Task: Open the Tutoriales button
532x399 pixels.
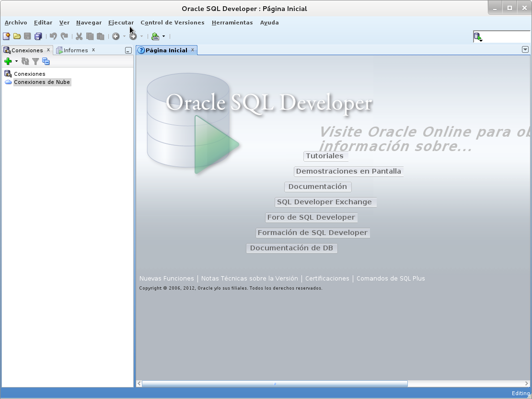Action: pyautogui.click(x=325, y=156)
